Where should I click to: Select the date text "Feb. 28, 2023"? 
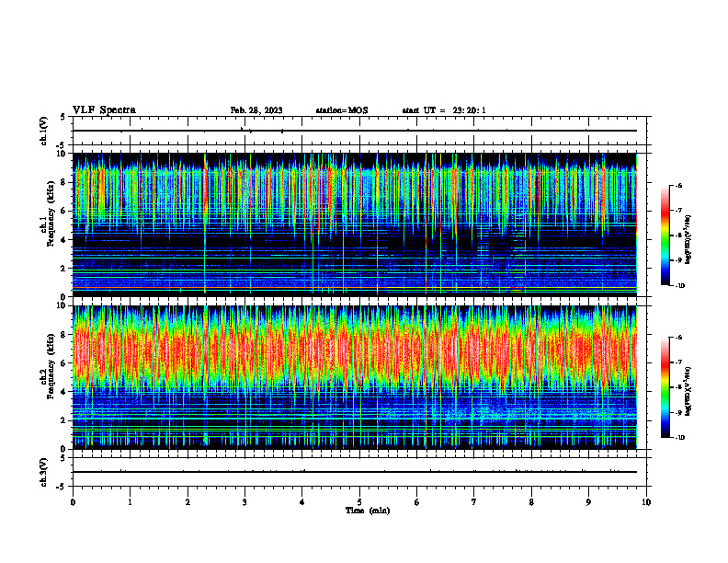pos(256,110)
